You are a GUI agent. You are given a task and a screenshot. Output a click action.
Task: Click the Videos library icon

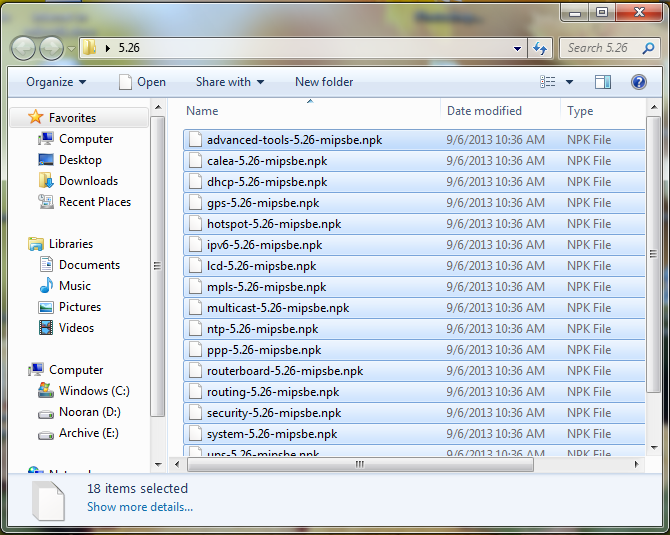(x=46, y=328)
